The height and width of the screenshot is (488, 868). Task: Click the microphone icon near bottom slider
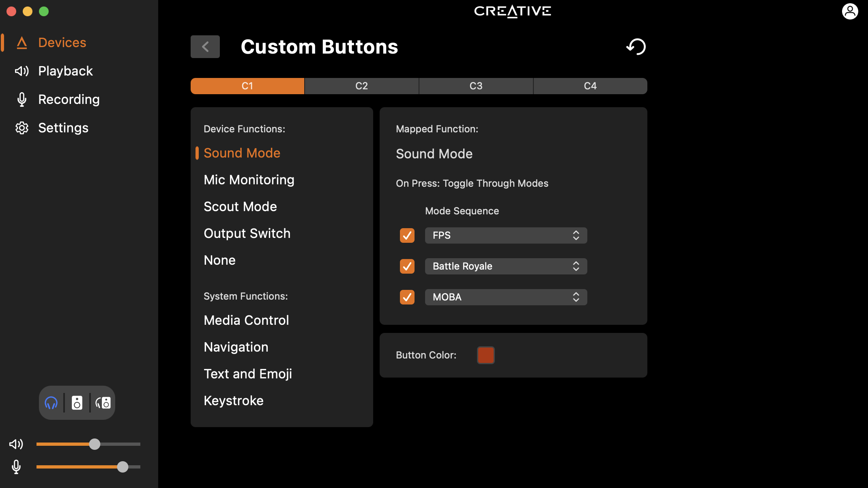16,467
